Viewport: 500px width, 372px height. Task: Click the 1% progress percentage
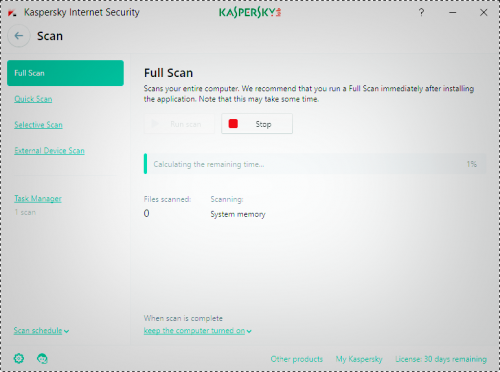pyautogui.click(x=472, y=164)
